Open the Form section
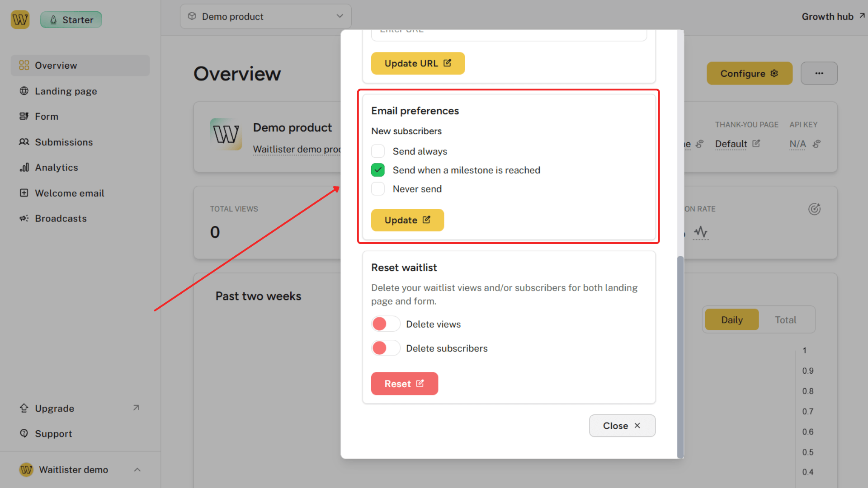The image size is (868, 488). [80, 117]
